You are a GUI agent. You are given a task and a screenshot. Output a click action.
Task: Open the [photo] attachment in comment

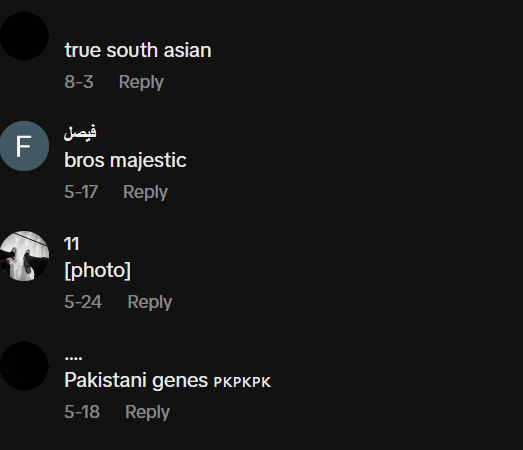[97, 271]
